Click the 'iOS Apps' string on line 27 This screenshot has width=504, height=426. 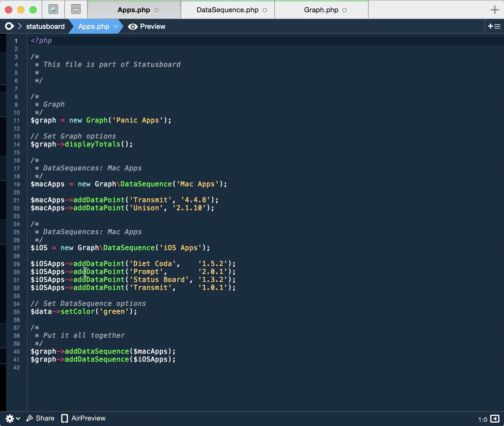click(180, 248)
